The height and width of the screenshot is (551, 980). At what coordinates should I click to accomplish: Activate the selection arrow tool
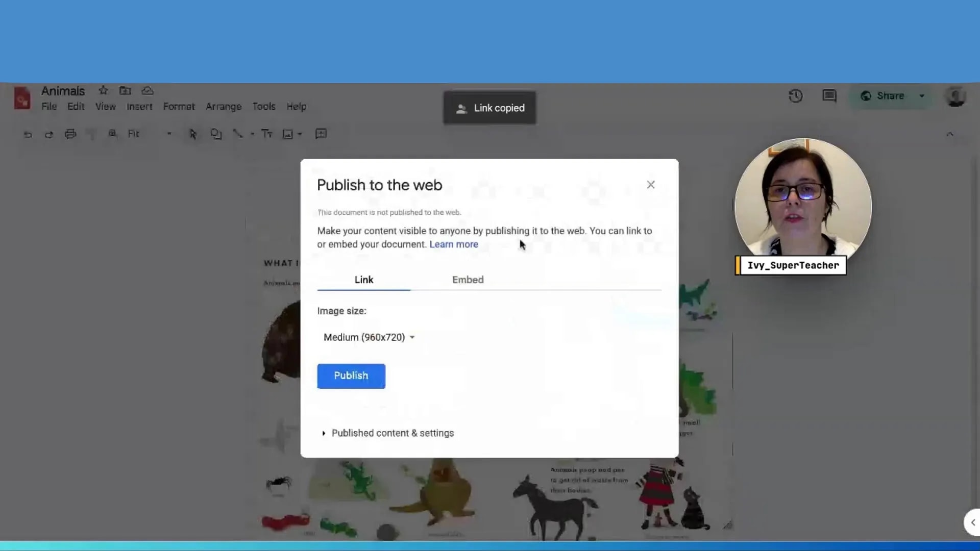click(x=192, y=134)
